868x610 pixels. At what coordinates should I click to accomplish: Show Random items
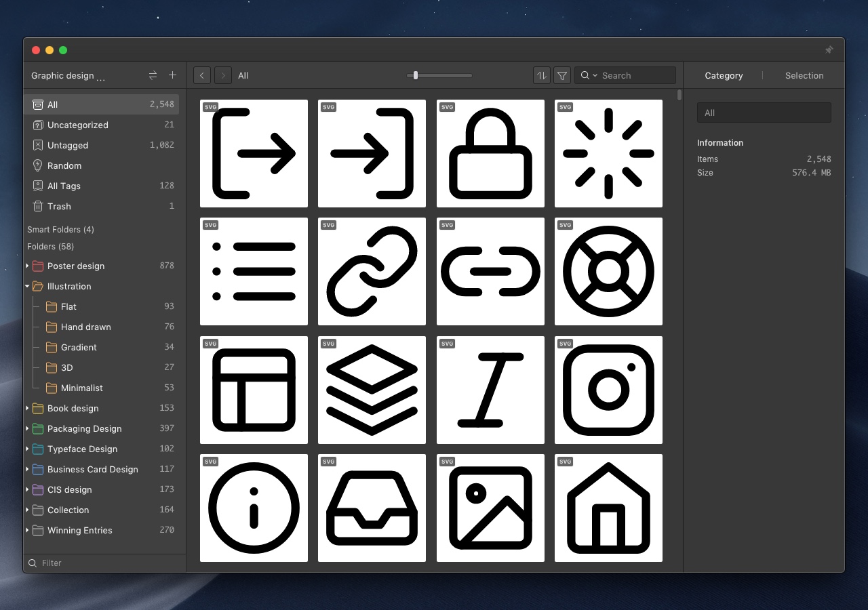point(102,165)
